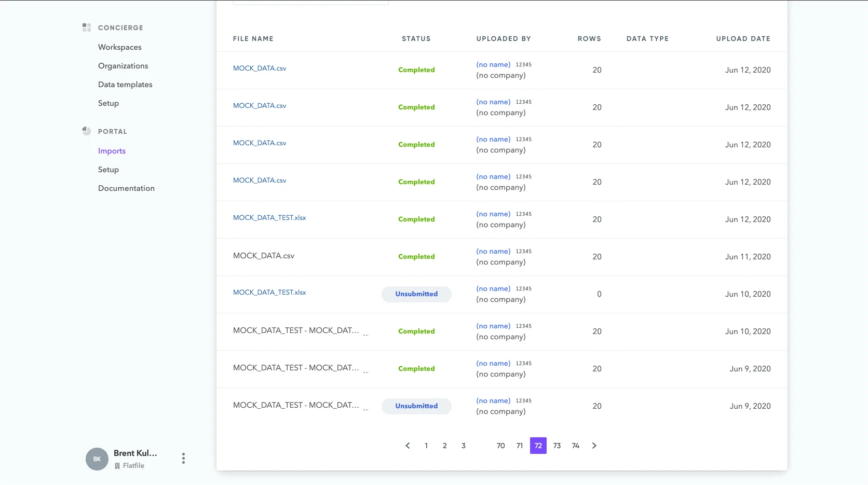Click the Concierge grid icon
Image resolution: width=868 pixels, height=485 pixels.
86,27
